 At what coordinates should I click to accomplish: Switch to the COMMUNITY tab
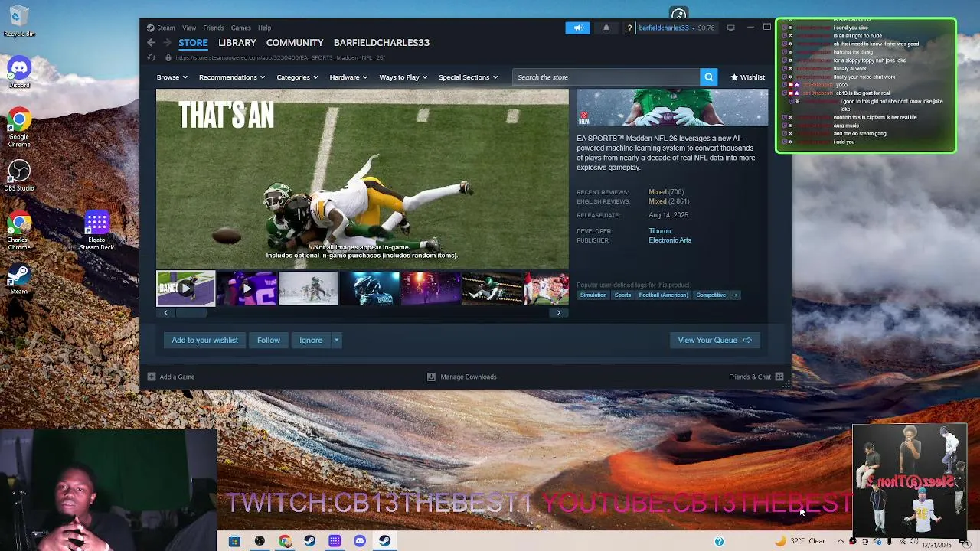[x=295, y=43]
